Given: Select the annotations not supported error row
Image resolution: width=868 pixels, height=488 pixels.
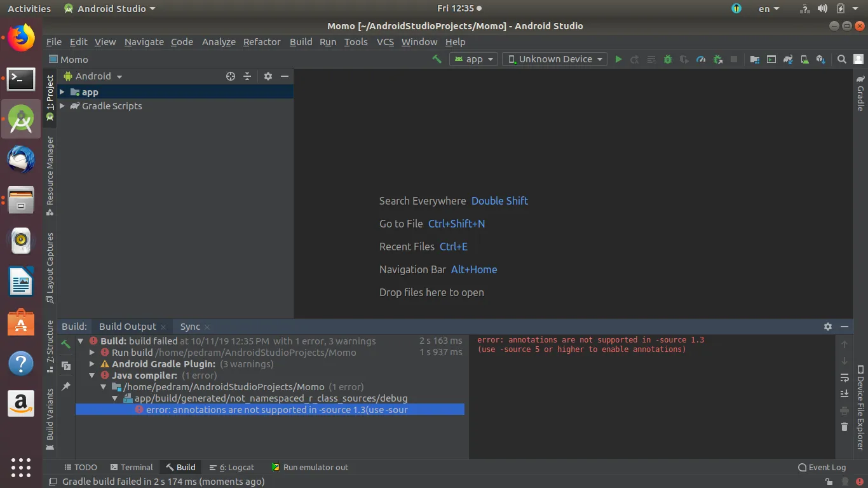Looking at the screenshot, I should pyautogui.click(x=270, y=410).
